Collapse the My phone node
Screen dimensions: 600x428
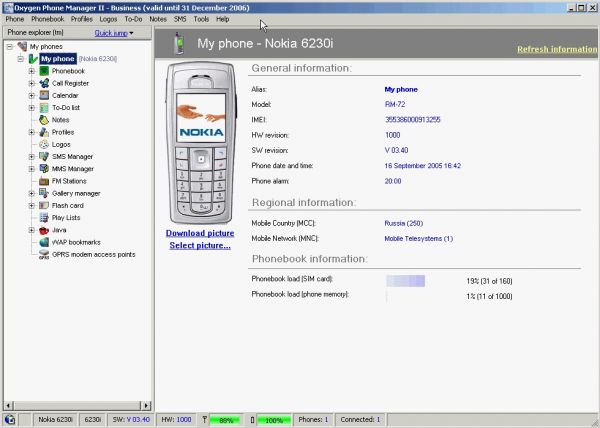tap(21, 59)
